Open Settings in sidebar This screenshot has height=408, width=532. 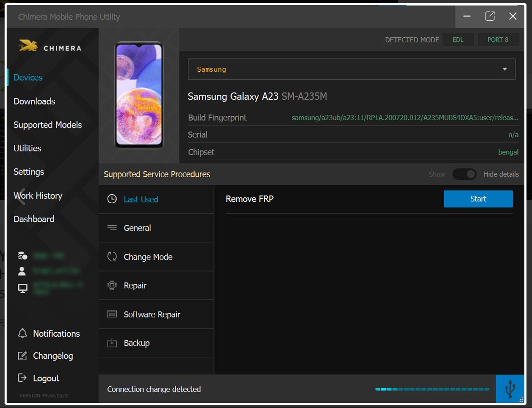pos(29,172)
